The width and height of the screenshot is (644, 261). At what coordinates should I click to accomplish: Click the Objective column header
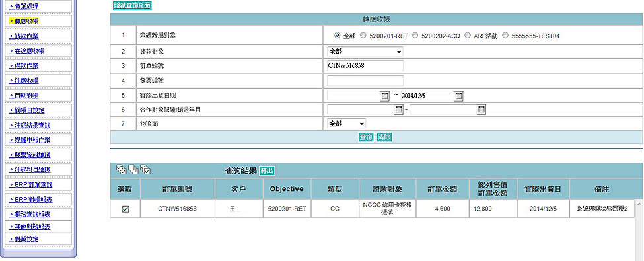(287, 189)
